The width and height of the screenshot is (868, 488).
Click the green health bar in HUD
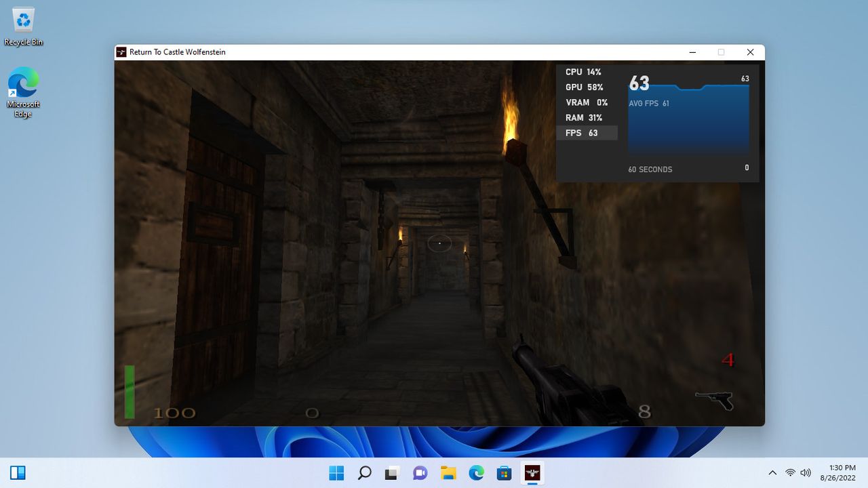130,392
